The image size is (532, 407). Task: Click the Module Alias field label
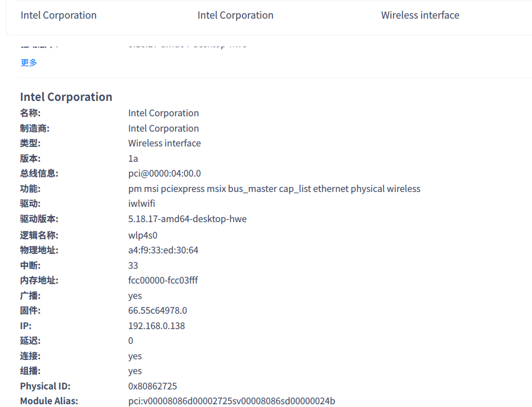click(49, 401)
